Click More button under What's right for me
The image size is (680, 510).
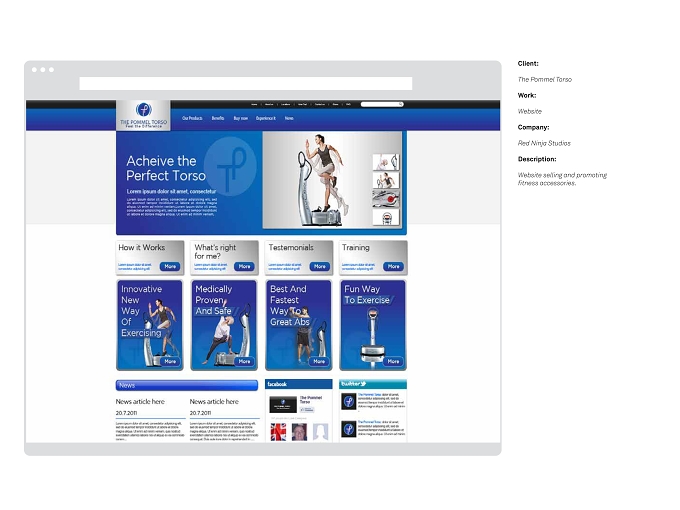[x=244, y=266]
